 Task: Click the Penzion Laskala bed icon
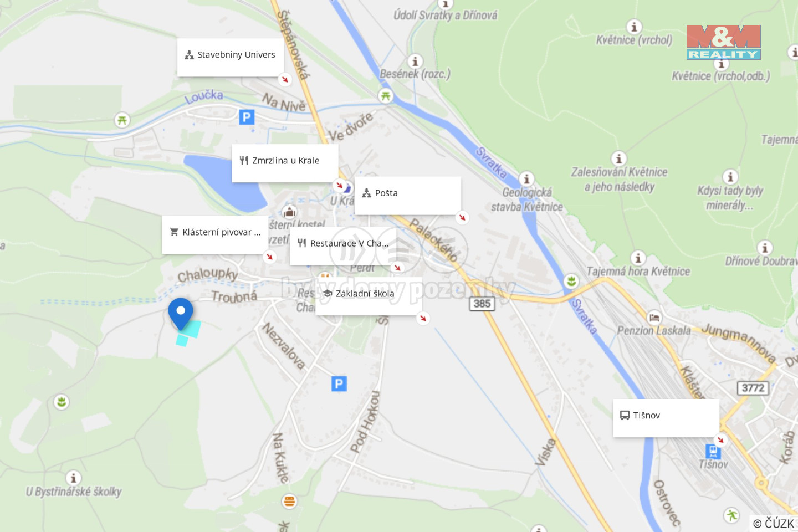point(654,318)
